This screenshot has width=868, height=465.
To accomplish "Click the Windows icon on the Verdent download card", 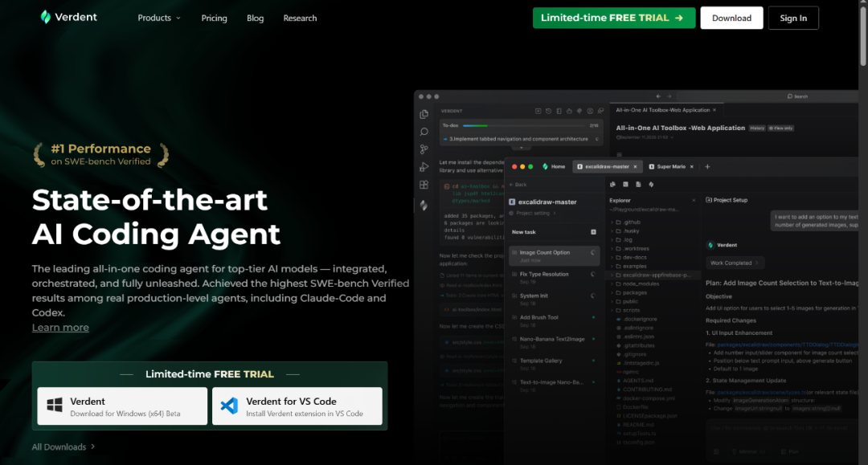I will click(x=55, y=406).
